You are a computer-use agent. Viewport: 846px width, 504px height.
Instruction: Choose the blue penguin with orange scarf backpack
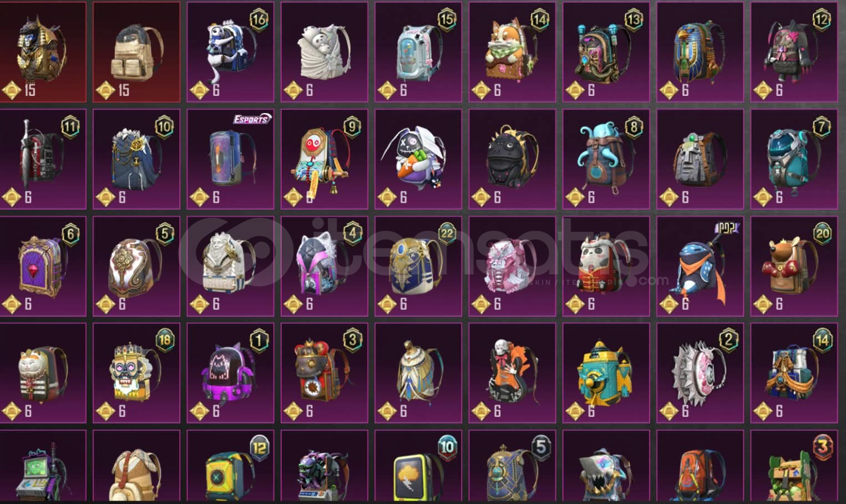700,266
